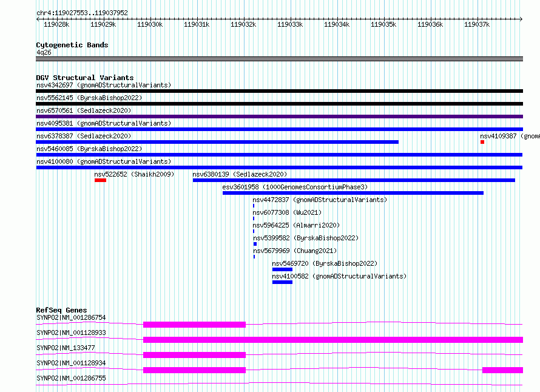
Task: Click the ruler's right end arrow
Action: point(521,19)
